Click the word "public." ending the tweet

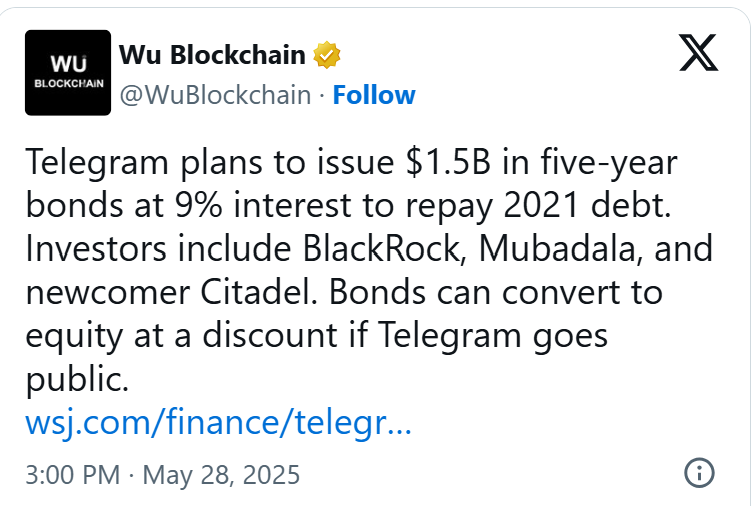click(77, 380)
